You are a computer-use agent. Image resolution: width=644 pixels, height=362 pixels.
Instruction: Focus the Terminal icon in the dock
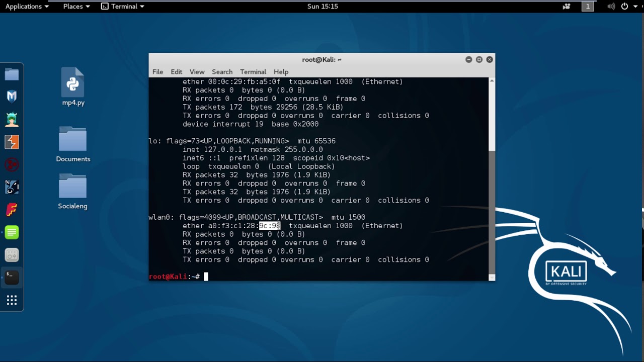coord(12,277)
